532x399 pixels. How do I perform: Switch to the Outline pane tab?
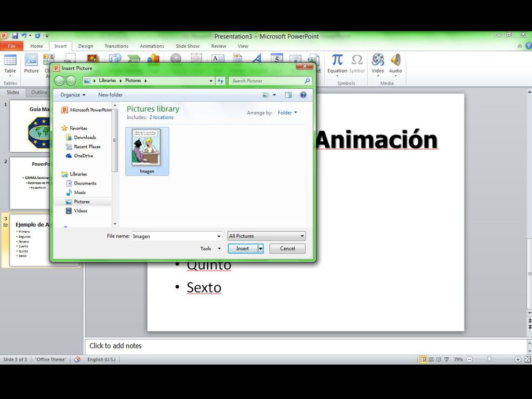[x=39, y=92]
